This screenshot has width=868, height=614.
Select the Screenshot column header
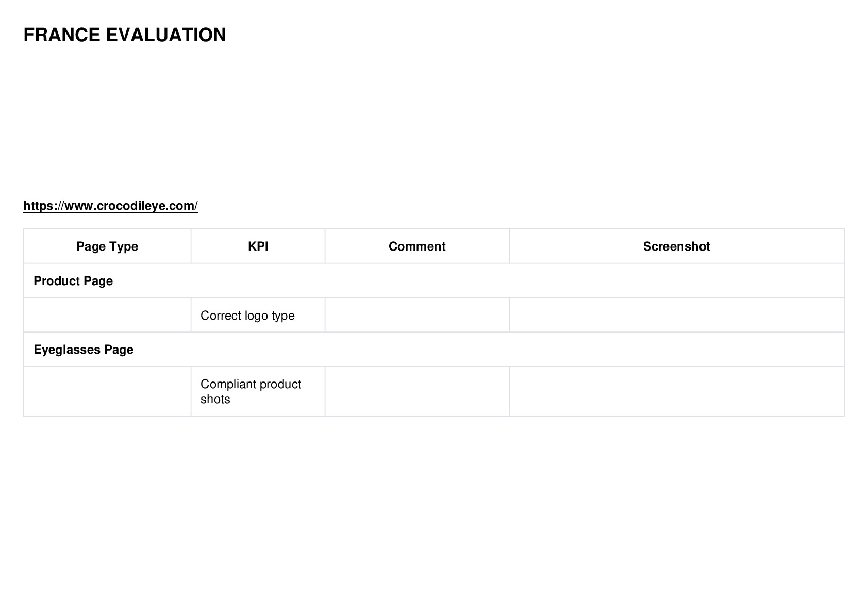676,246
